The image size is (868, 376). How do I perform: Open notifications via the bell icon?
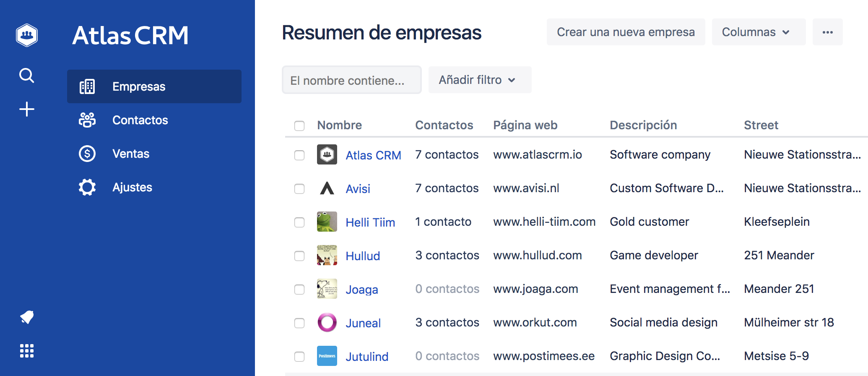(x=27, y=317)
